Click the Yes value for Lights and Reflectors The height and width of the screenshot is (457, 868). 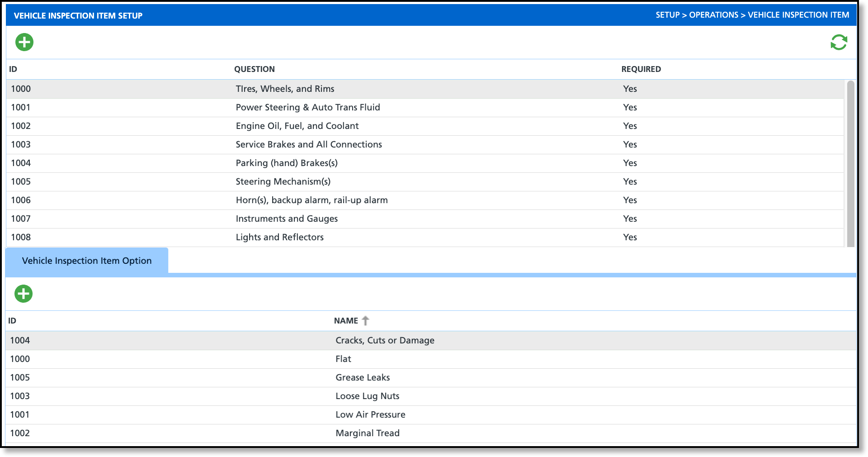(x=630, y=238)
